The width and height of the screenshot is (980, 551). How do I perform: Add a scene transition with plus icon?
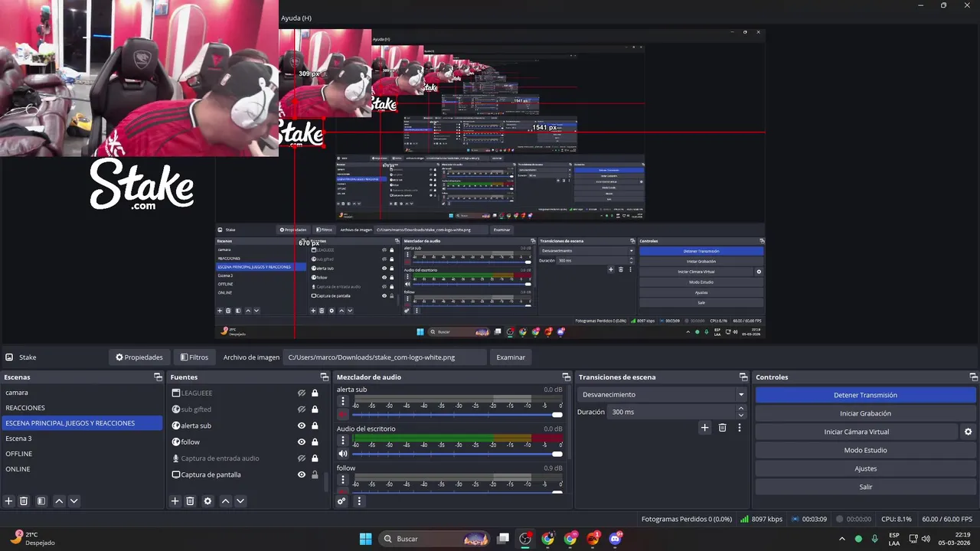click(x=705, y=428)
